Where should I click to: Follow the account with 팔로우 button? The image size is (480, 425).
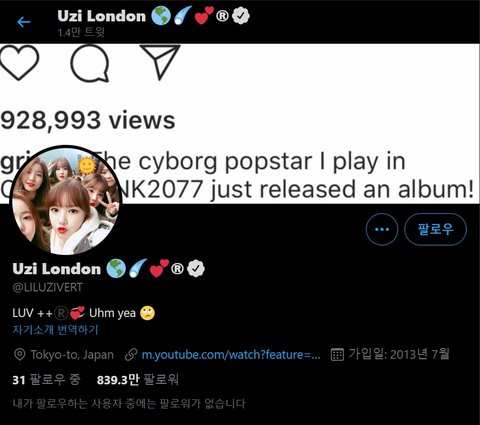tap(435, 229)
